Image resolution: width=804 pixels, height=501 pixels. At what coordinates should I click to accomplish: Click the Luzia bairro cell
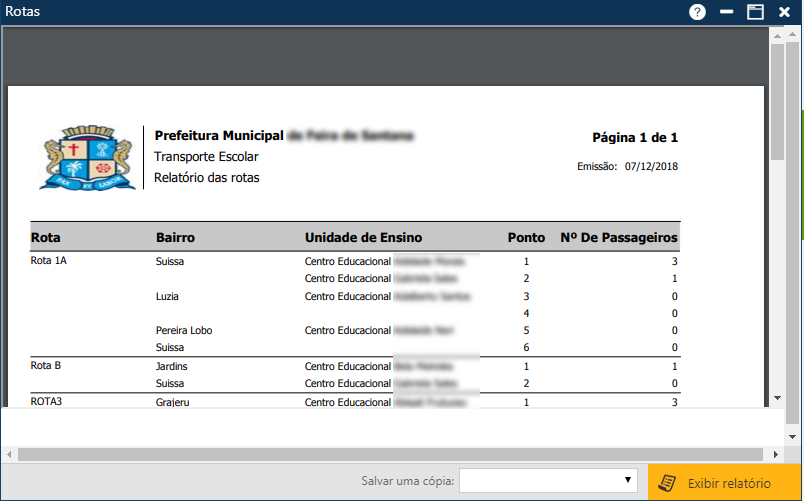tap(167, 296)
